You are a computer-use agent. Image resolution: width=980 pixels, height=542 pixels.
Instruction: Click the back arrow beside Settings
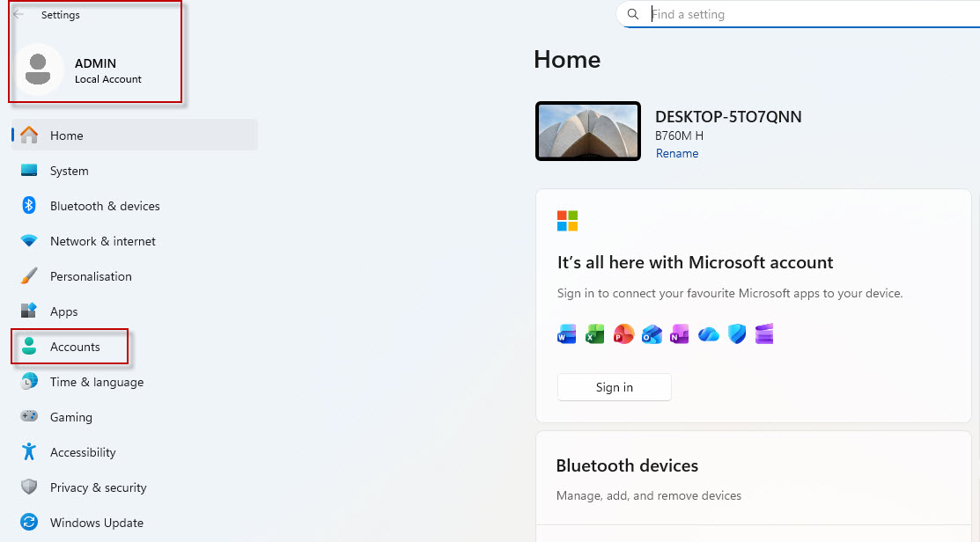point(18,14)
